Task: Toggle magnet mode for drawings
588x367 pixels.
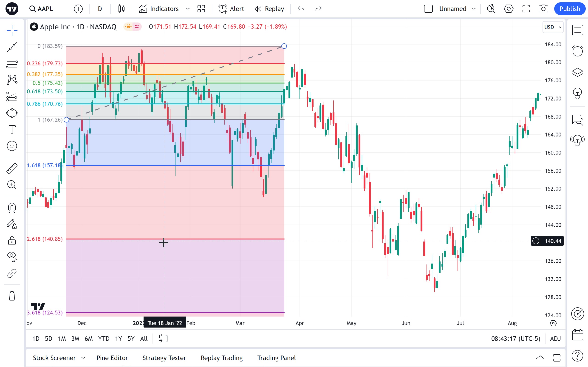Action: click(12, 208)
